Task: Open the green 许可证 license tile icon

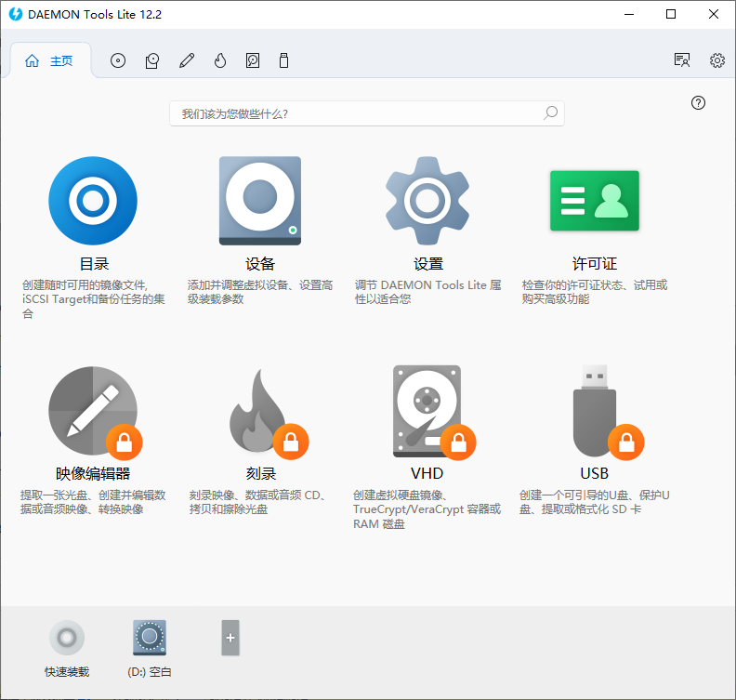Action: [x=595, y=201]
